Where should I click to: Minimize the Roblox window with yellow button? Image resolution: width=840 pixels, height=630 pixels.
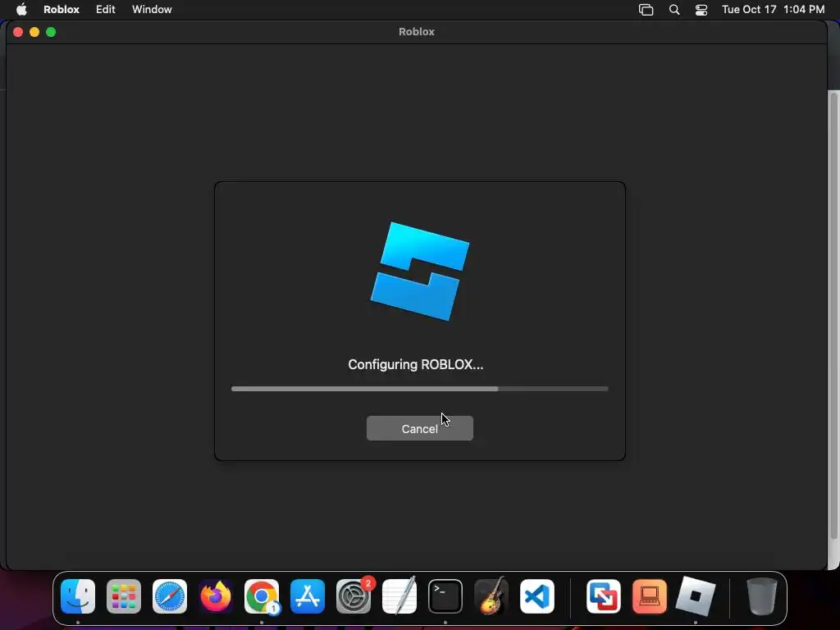click(x=34, y=32)
